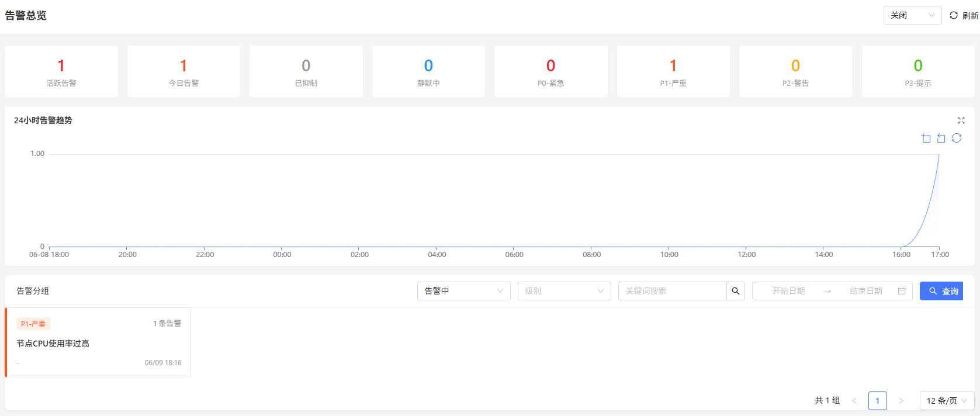Click the P1-严重 tag on alert card
This screenshot has width=980, height=416.
[33, 324]
